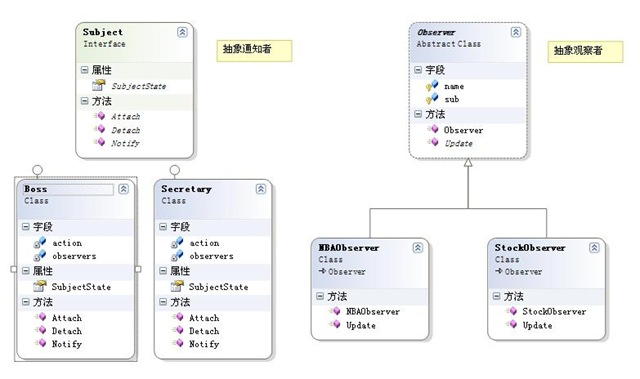Select the observers field icon in Boss

tap(40, 256)
